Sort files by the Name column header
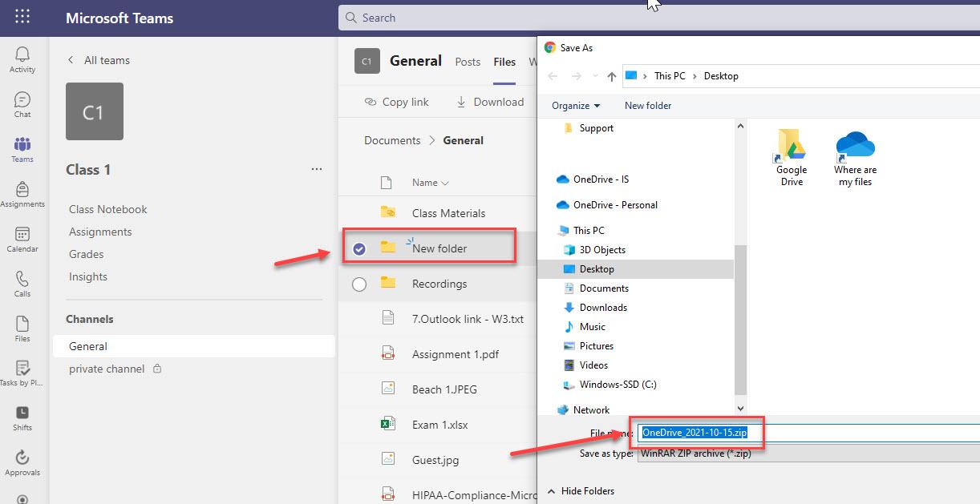980x504 pixels. coord(431,183)
